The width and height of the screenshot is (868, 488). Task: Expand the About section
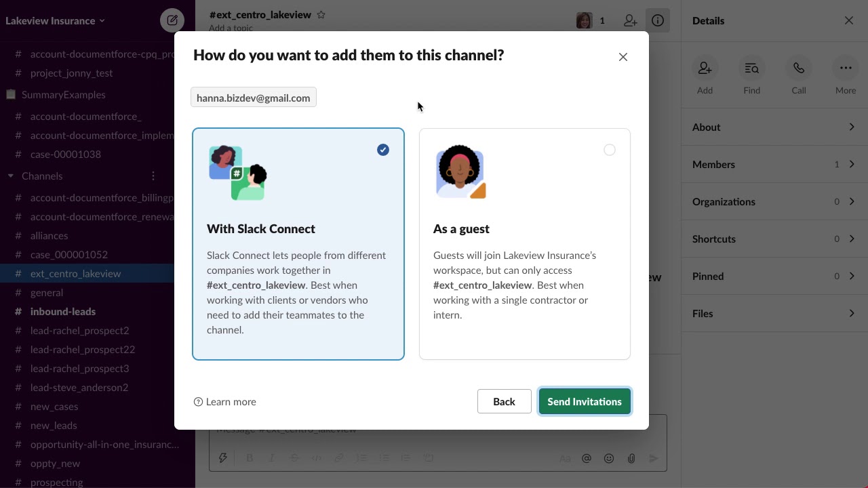click(x=774, y=127)
